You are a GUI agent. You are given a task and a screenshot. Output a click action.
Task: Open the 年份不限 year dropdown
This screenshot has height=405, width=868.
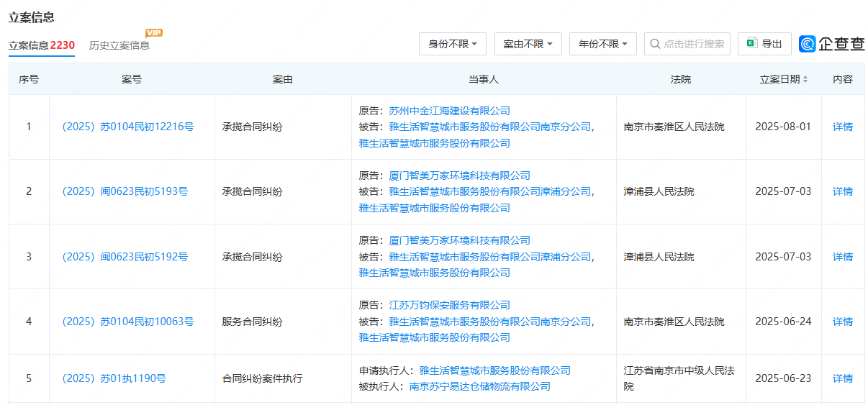coord(602,44)
